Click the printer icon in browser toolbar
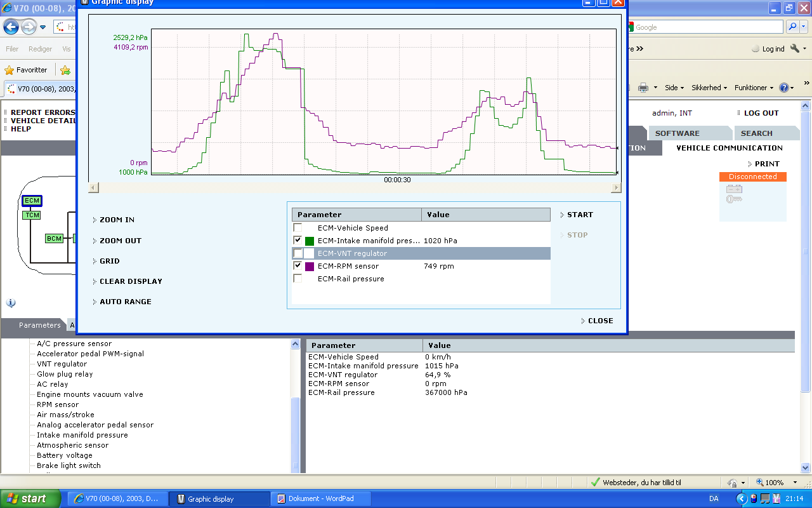Viewport: 812px width, 508px height. pos(643,88)
